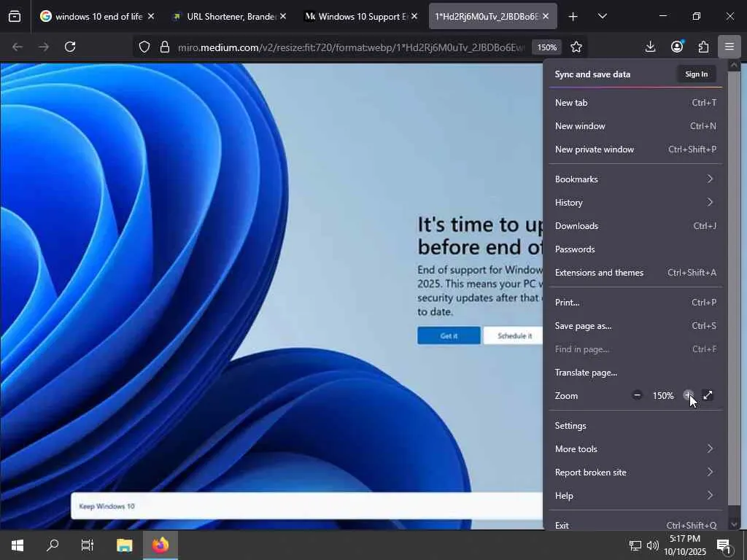Close the windows 10 end of life tab

click(x=151, y=16)
